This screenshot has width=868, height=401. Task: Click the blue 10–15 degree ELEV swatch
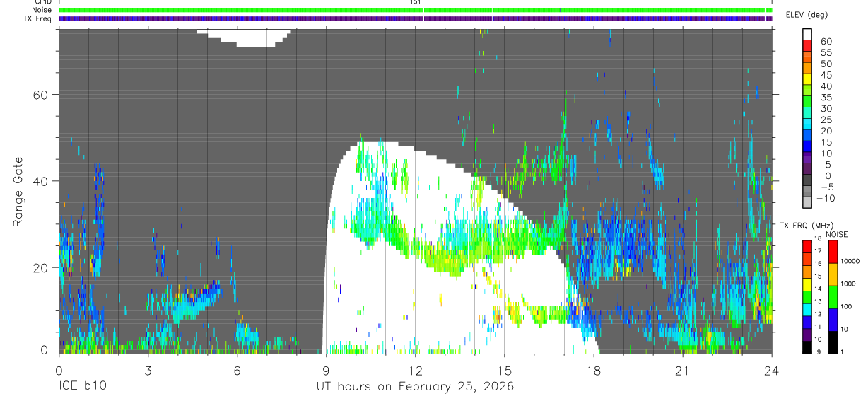(x=807, y=146)
